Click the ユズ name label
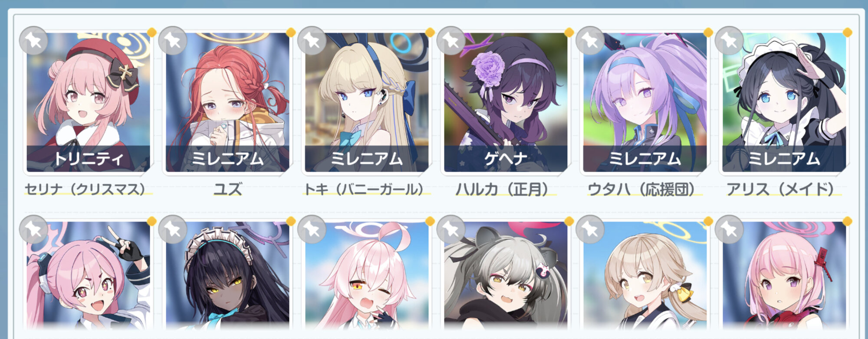Image resolution: width=868 pixels, height=339 pixels. 227,189
